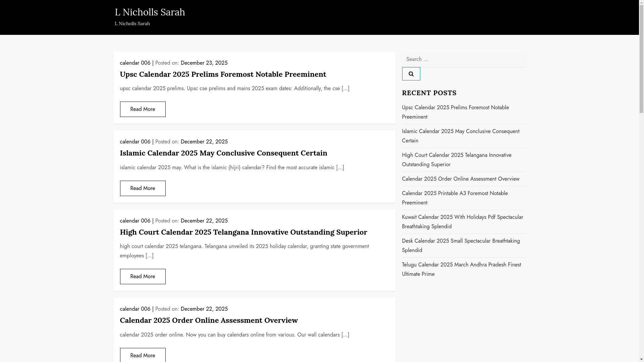Click the December 23, 2025 date link
The width and height of the screenshot is (644, 362).
204,63
